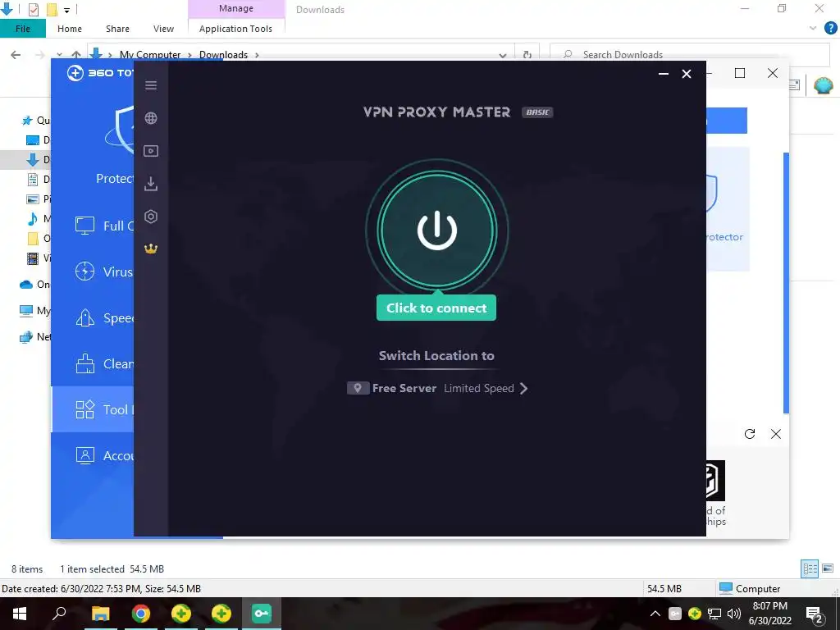Open the File tab in File Explorer
The height and width of the screenshot is (630, 840).
click(22, 29)
